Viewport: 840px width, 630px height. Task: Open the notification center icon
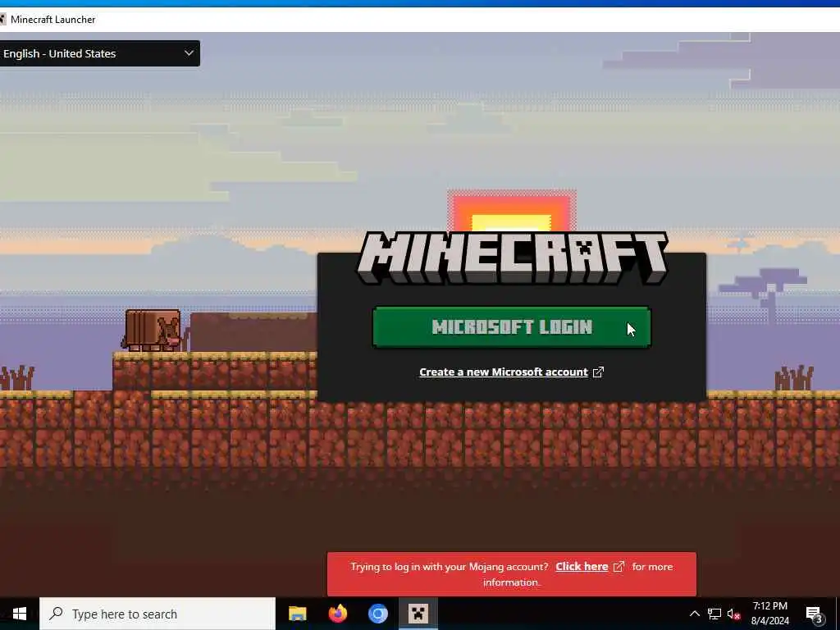(x=814, y=614)
